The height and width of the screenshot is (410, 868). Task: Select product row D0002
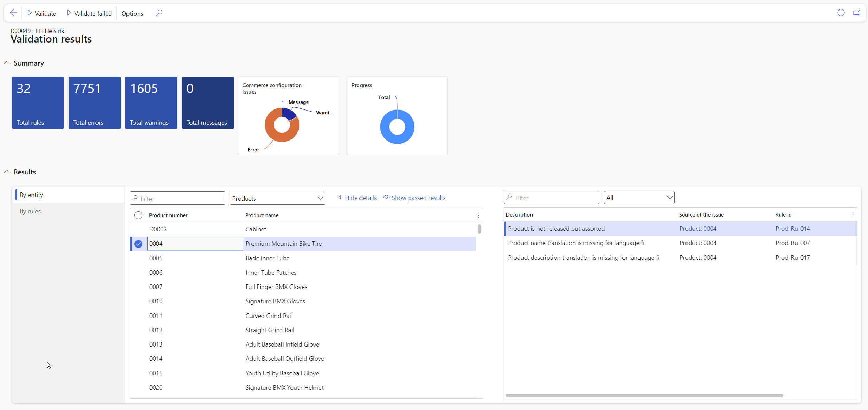[x=303, y=229]
